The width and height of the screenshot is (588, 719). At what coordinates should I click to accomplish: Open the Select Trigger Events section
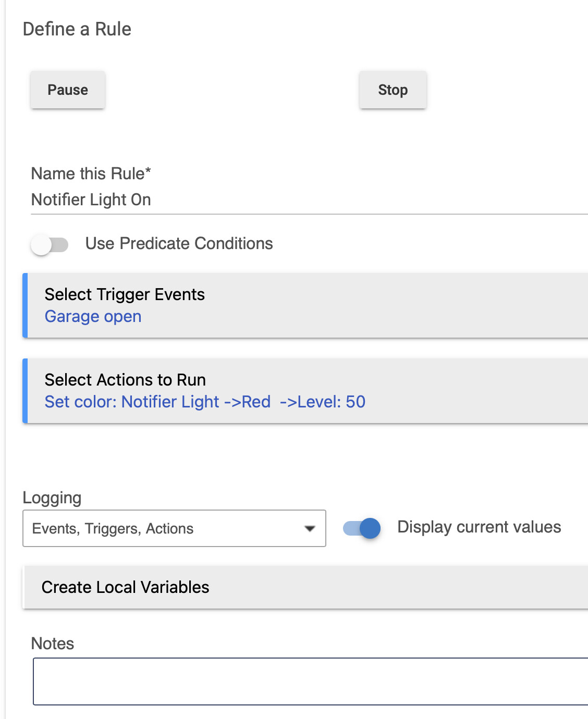(x=305, y=305)
